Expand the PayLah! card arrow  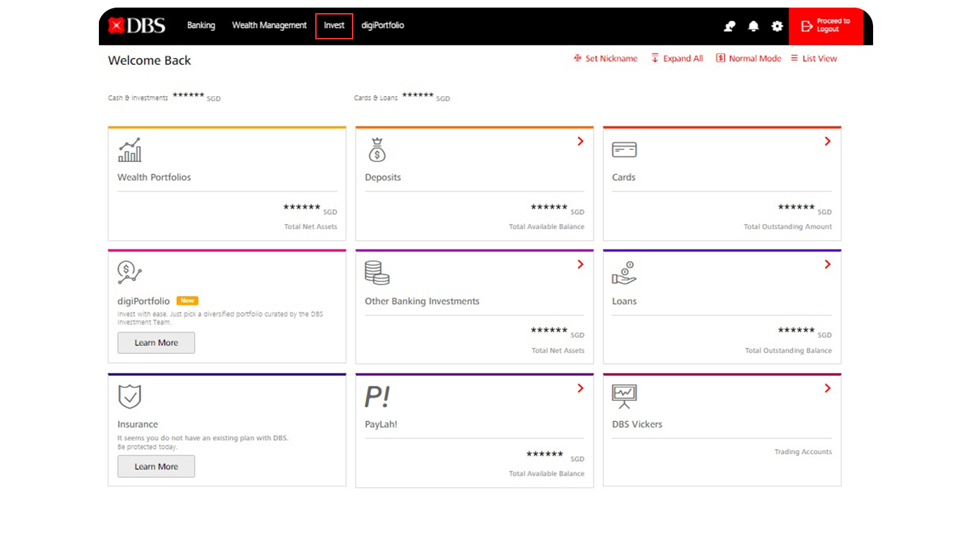[x=580, y=389]
